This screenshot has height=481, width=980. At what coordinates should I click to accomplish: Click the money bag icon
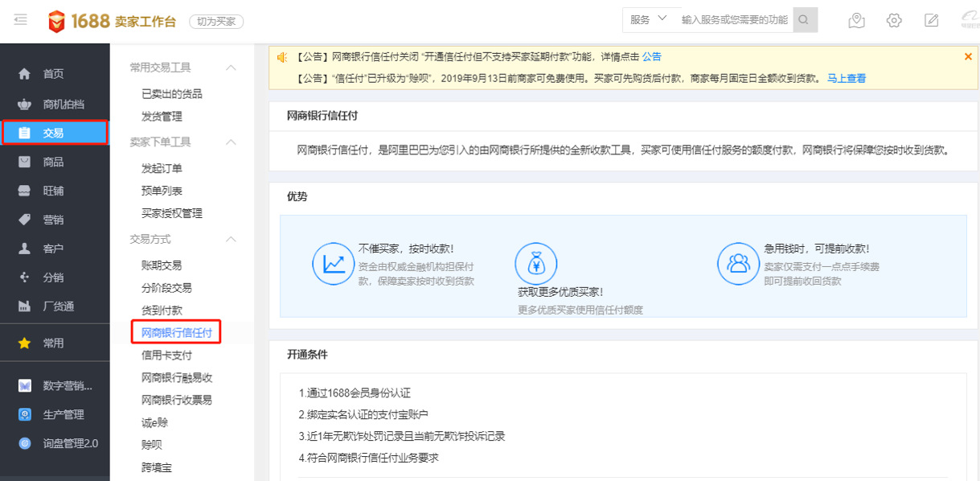click(x=535, y=263)
